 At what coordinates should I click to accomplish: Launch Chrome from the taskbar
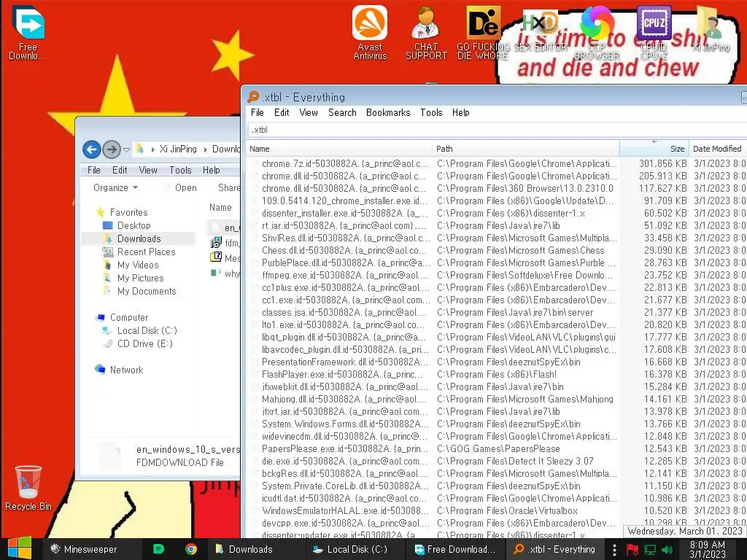(191, 549)
